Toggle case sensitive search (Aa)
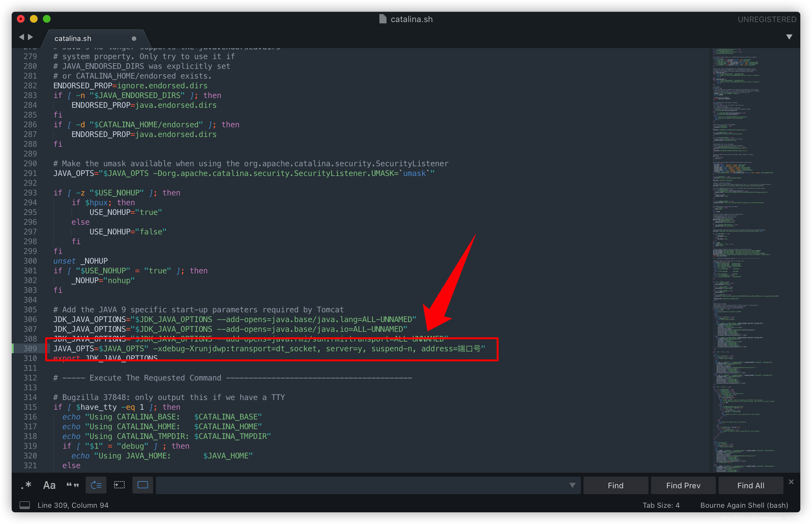 49,485
